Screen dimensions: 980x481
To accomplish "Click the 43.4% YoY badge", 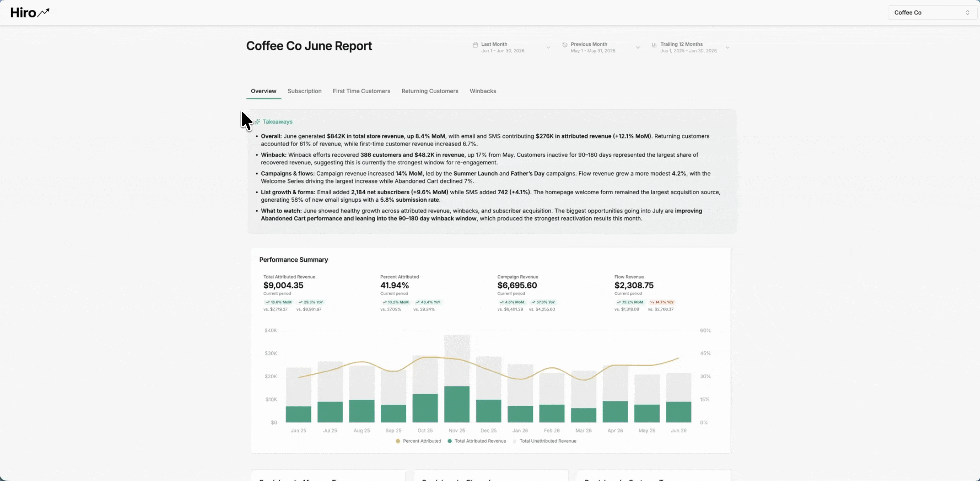I will [428, 302].
